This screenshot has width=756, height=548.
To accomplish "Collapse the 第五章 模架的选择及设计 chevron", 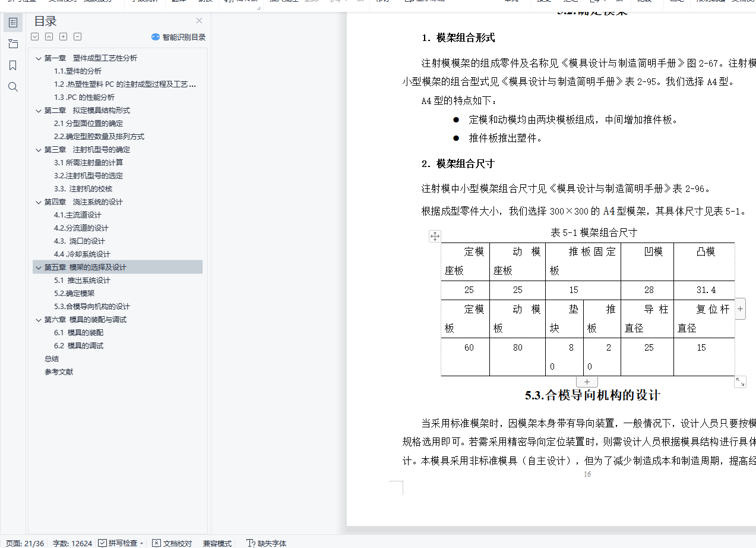I will (x=39, y=267).
